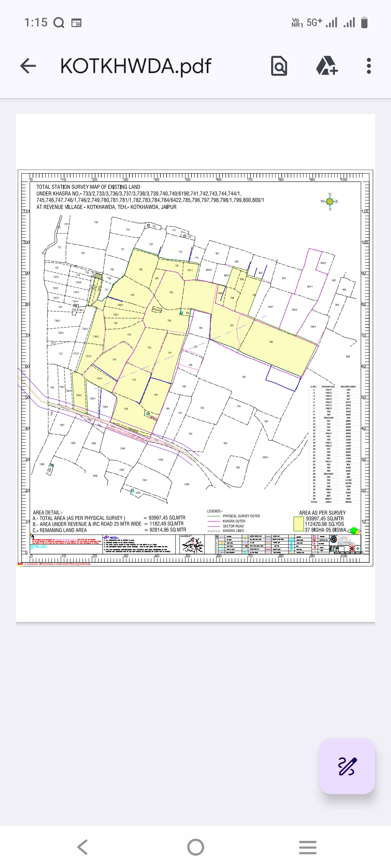This screenshot has width=391, height=868.
Task: Tap the Legends section on the map
Action: 234,521
